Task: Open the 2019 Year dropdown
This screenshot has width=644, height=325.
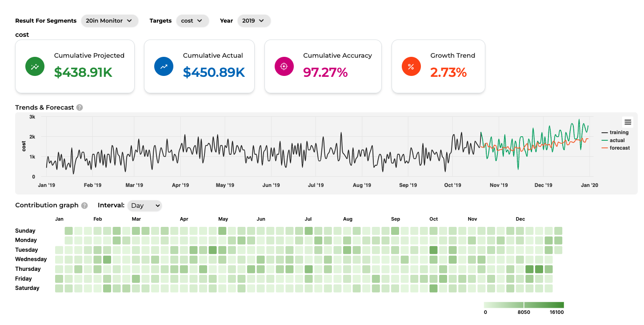Action: coord(254,21)
